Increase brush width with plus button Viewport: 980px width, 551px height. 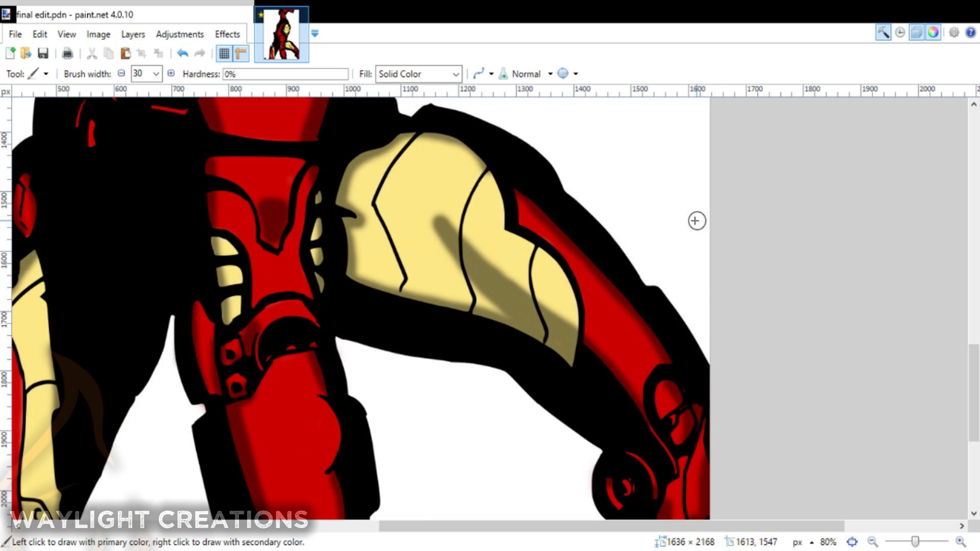point(171,73)
